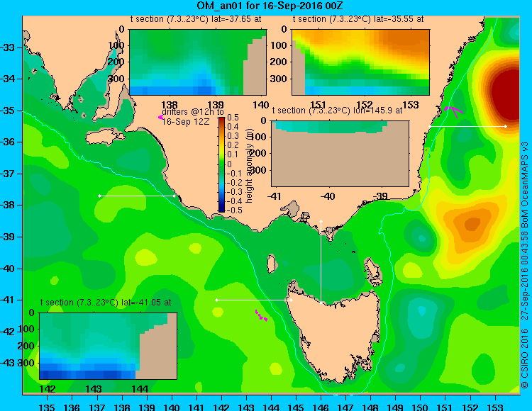Select the magenta drifter track off NSW coast

click(453, 111)
